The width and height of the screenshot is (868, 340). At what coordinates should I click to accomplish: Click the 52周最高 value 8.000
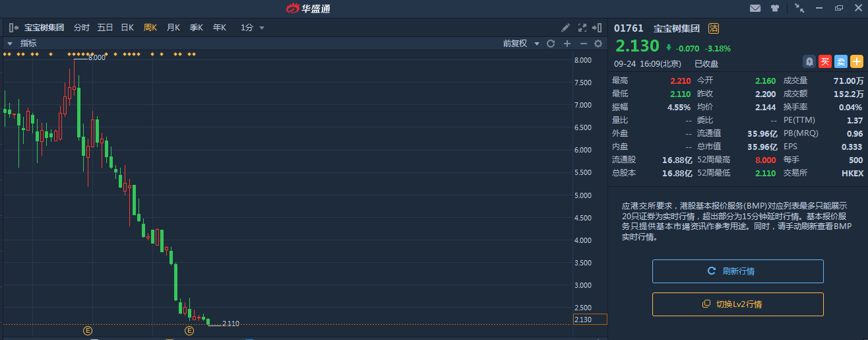coord(765,160)
